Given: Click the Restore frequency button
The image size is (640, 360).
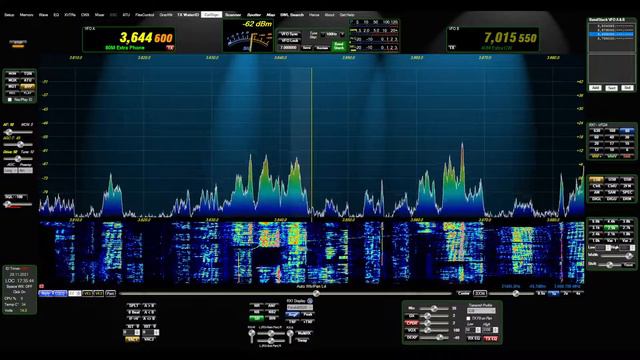Looking at the screenshot, I should click(322, 47).
